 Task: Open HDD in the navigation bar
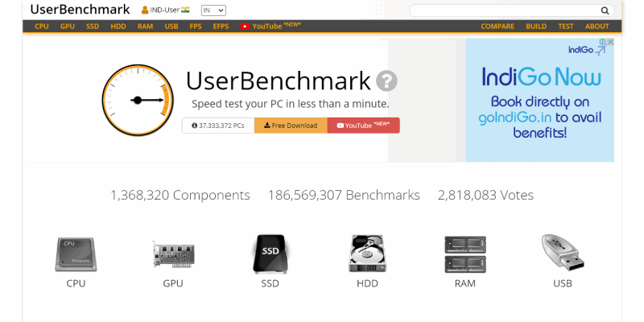(x=118, y=27)
